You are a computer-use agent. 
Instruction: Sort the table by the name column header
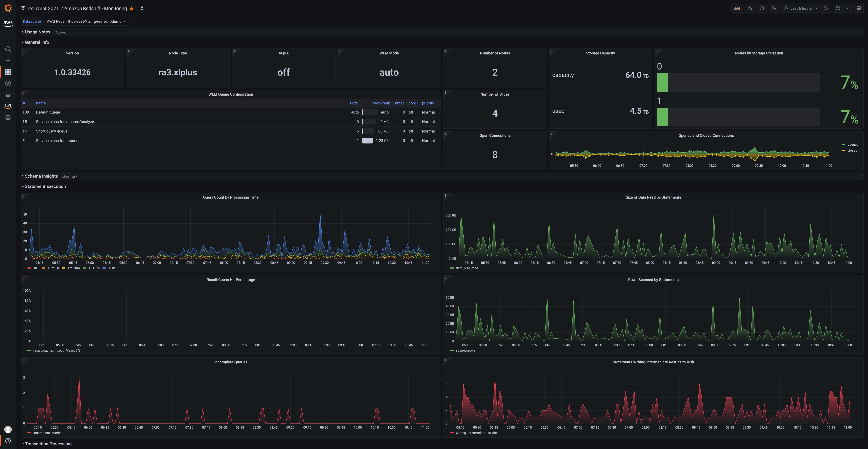coord(41,103)
